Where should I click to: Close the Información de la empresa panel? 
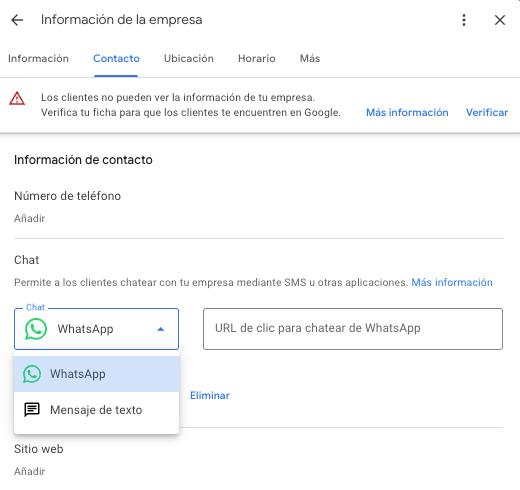[500, 20]
